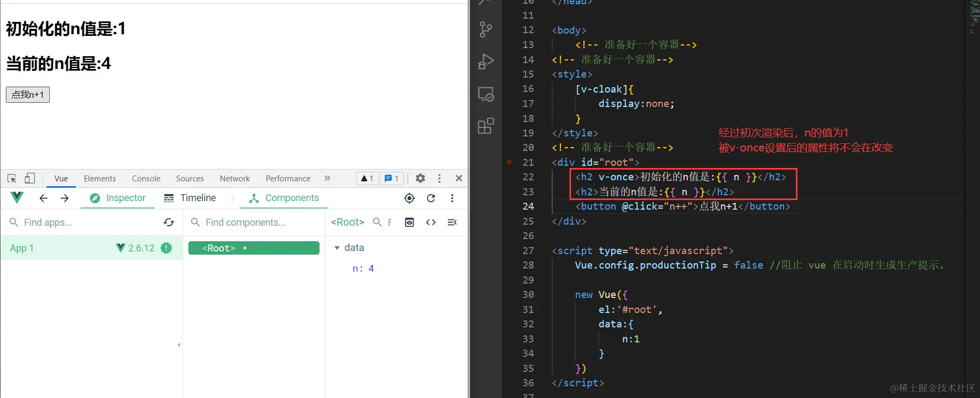Select the Inspector tab in Vue DevTools

tap(118, 198)
